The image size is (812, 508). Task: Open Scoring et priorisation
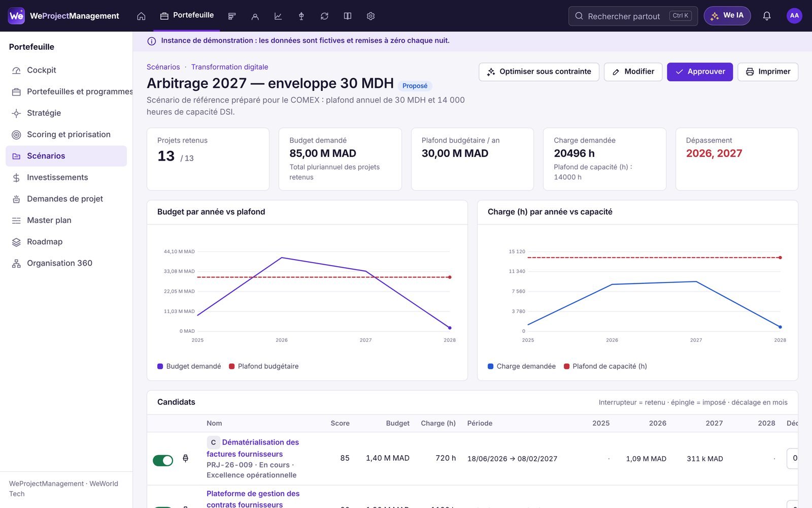66,135
